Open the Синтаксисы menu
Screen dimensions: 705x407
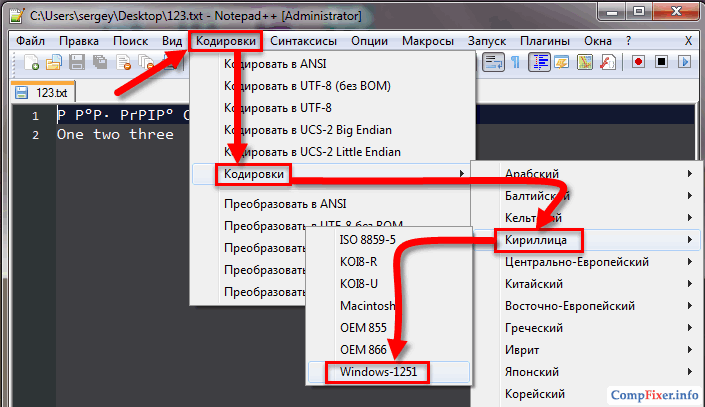click(x=303, y=41)
